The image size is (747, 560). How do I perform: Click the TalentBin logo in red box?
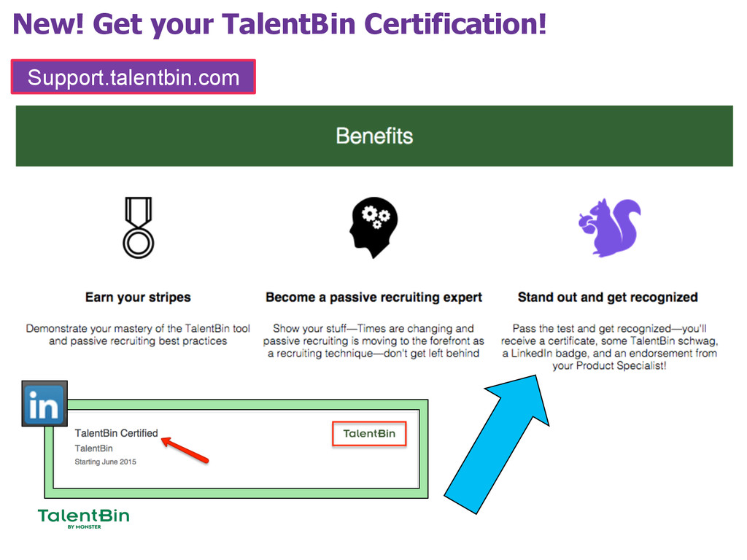[x=369, y=433]
